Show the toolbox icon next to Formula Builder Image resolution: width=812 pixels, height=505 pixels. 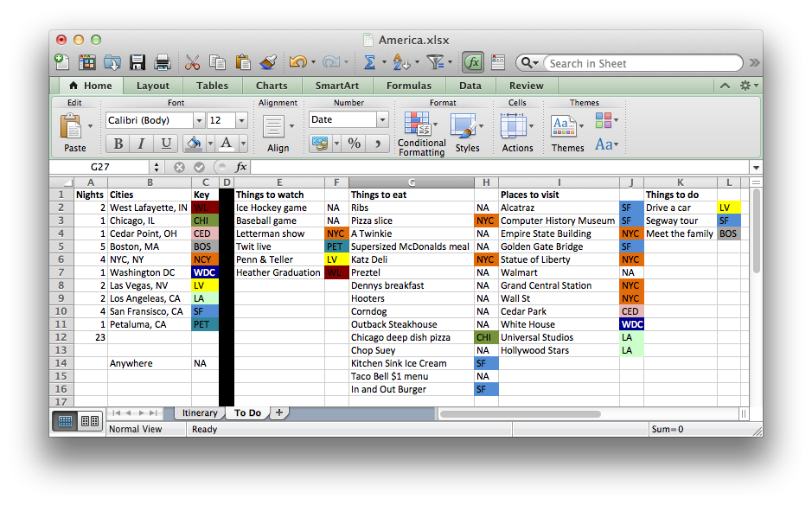498,62
